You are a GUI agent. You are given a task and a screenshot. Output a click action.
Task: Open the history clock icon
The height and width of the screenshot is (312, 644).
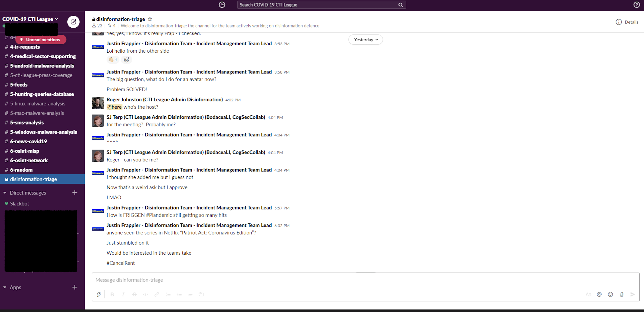tap(222, 5)
